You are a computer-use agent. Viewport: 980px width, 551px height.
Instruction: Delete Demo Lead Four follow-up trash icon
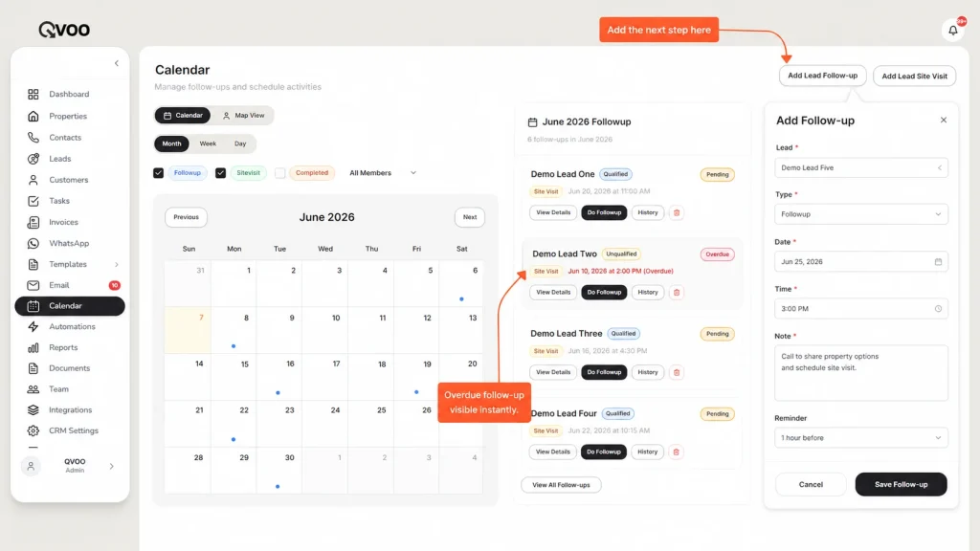coord(676,452)
